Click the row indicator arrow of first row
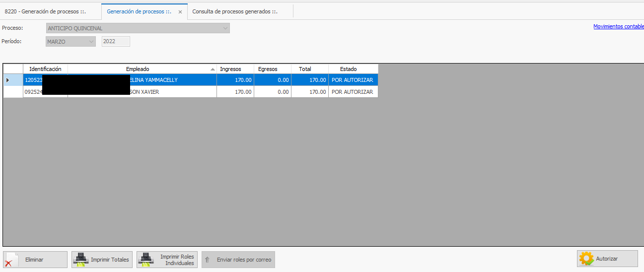The width and height of the screenshot is (644, 272). (x=7, y=80)
